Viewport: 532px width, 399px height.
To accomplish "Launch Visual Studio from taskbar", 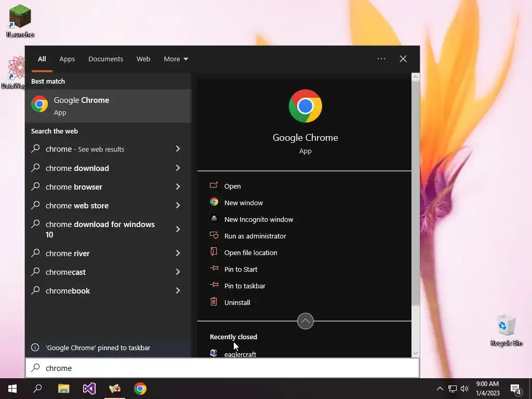I will 89,389.
